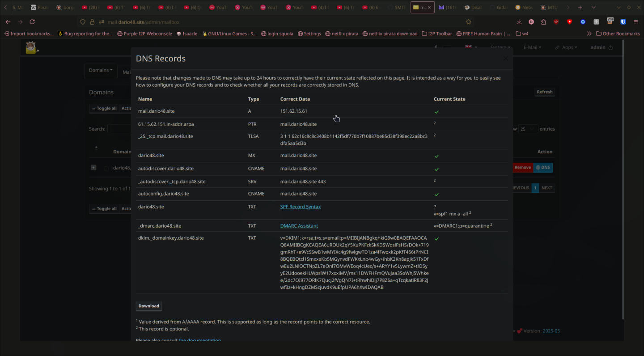Open the Firefox hamburger application menu
This screenshot has width=644, height=356.
[x=636, y=22]
